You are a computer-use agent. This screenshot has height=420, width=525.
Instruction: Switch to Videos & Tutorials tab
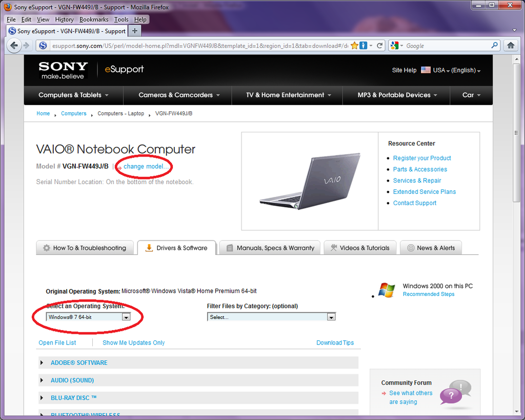tap(360, 248)
